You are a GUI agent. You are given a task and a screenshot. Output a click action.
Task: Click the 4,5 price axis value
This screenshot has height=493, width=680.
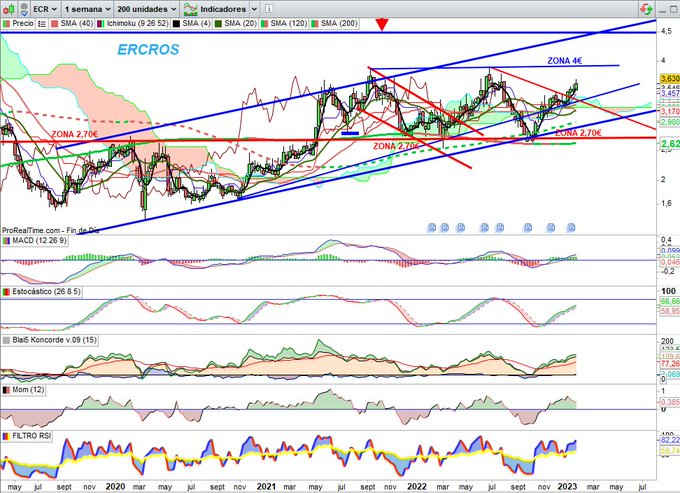pos(667,31)
